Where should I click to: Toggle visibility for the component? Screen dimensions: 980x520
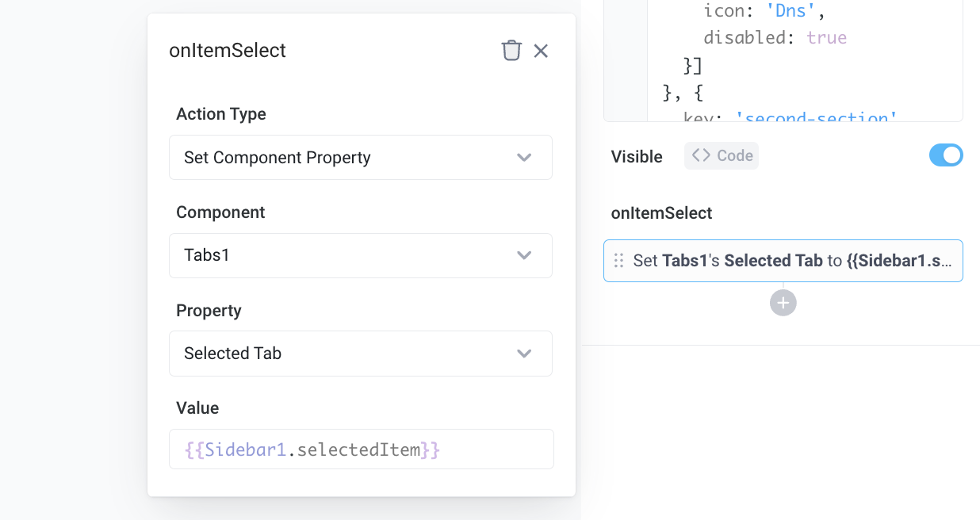[946, 155]
